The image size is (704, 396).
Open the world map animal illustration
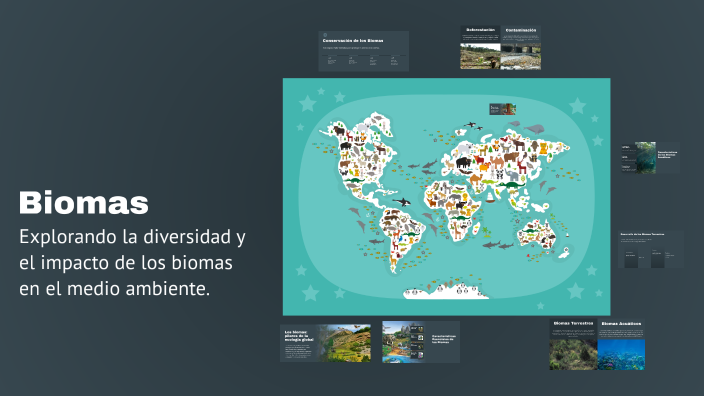coord(446,197)
